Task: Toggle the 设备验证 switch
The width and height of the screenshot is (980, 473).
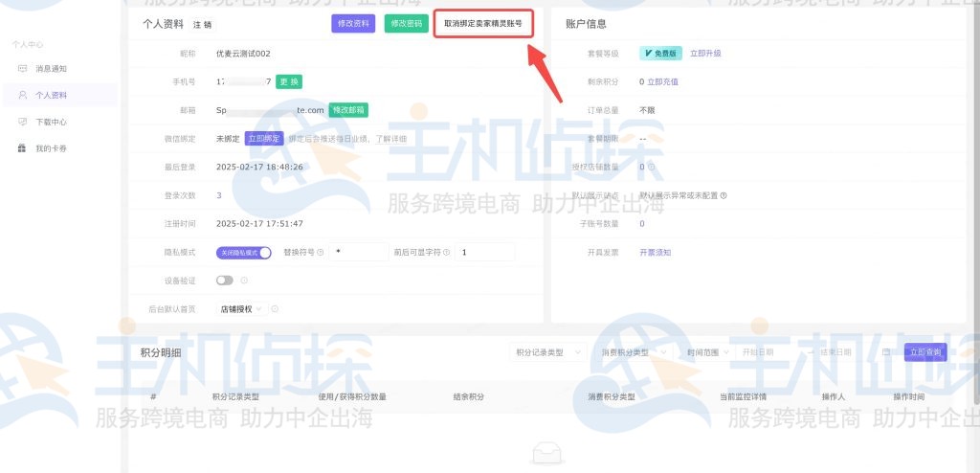Action: point(224,281)
